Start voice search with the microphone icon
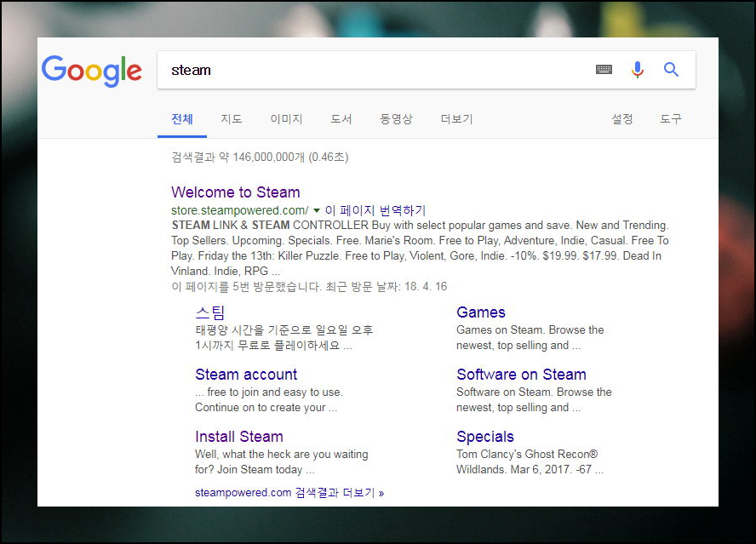The height and width of the screenshot is (544, 756). click(x=638, y=70)
